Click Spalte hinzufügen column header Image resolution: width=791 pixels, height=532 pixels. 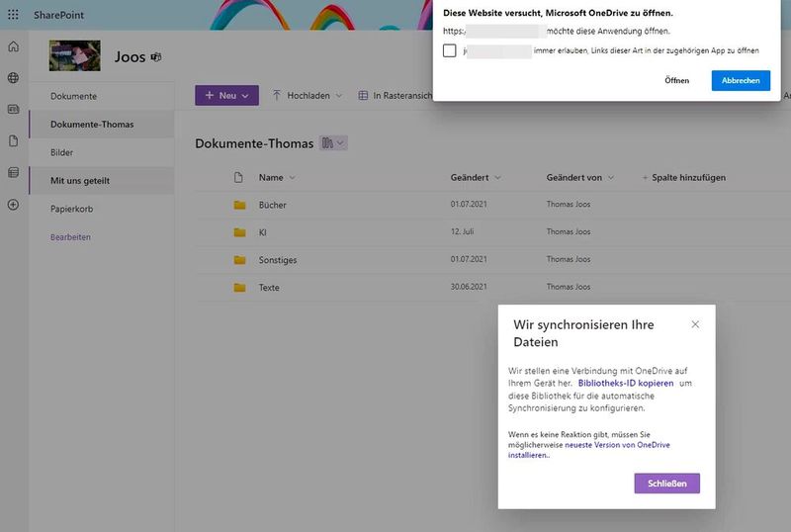click(683, 178)
